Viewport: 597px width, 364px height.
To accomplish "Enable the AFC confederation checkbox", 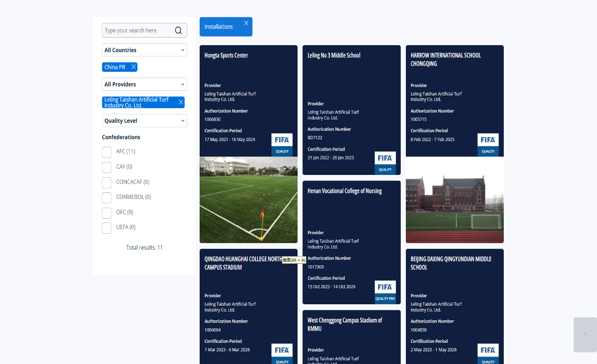I will tap(107, 152).
